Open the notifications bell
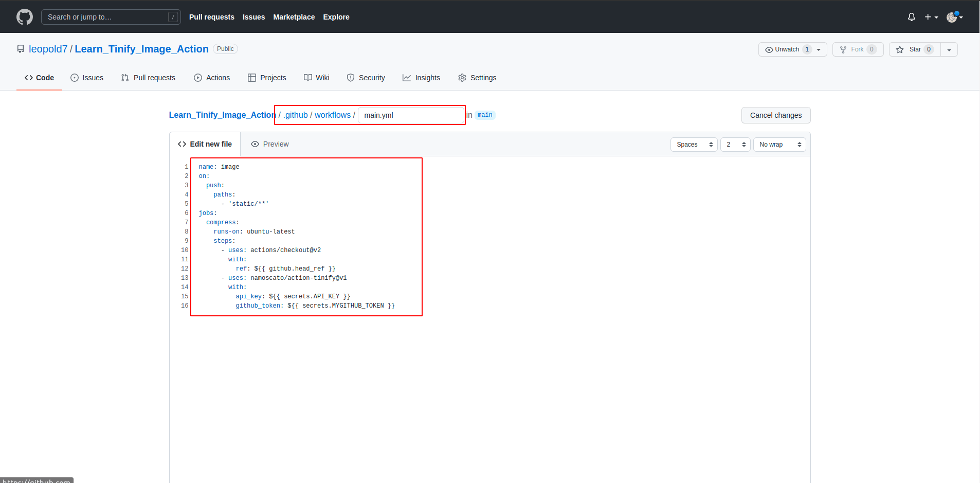This screenshot has width=980, height=483. (x=911, y=17)
